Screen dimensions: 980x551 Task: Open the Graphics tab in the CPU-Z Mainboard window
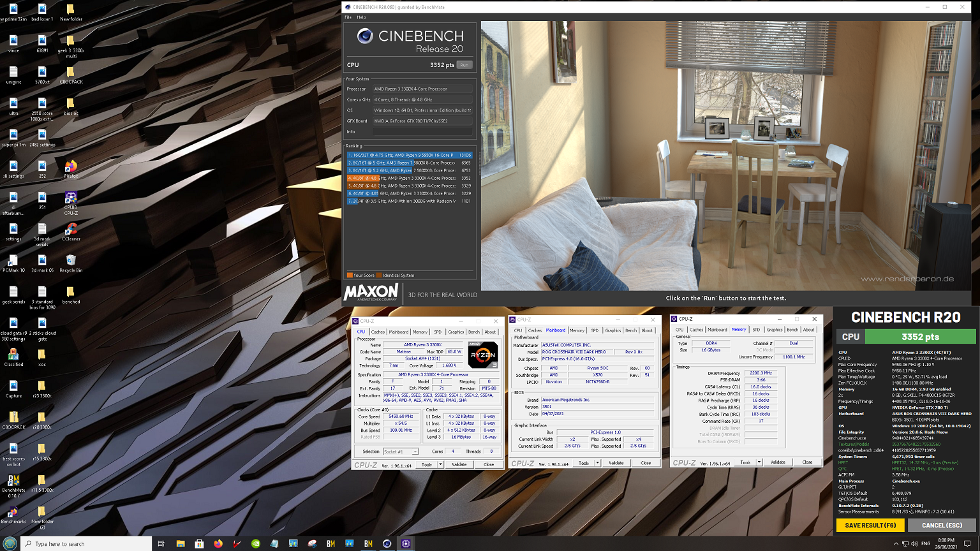(613, 330)
